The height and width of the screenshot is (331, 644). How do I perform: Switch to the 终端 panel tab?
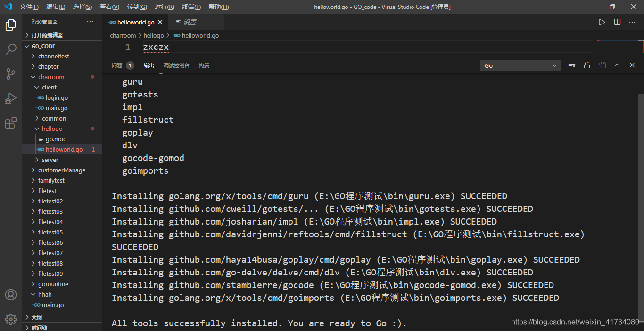click(204, 65)
